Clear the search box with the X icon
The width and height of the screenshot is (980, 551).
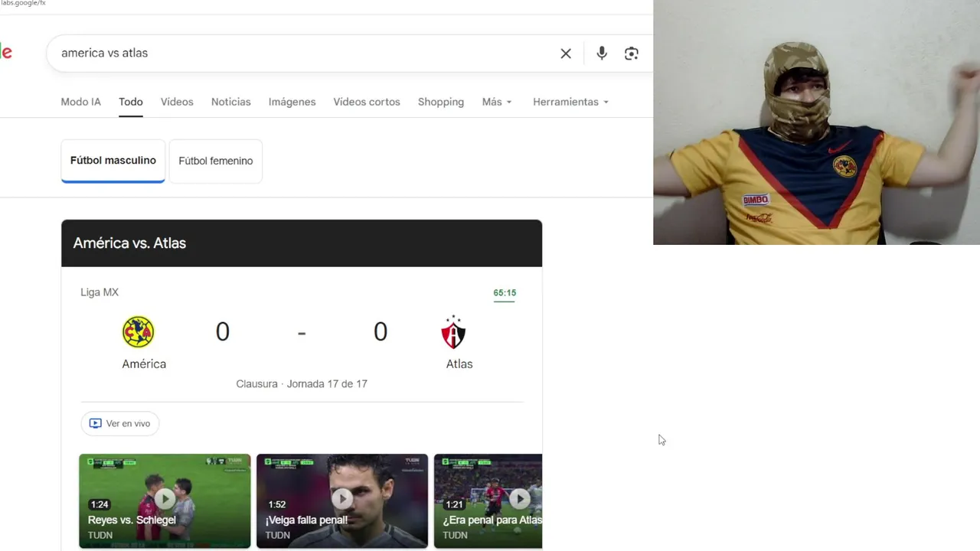(566, 54)
